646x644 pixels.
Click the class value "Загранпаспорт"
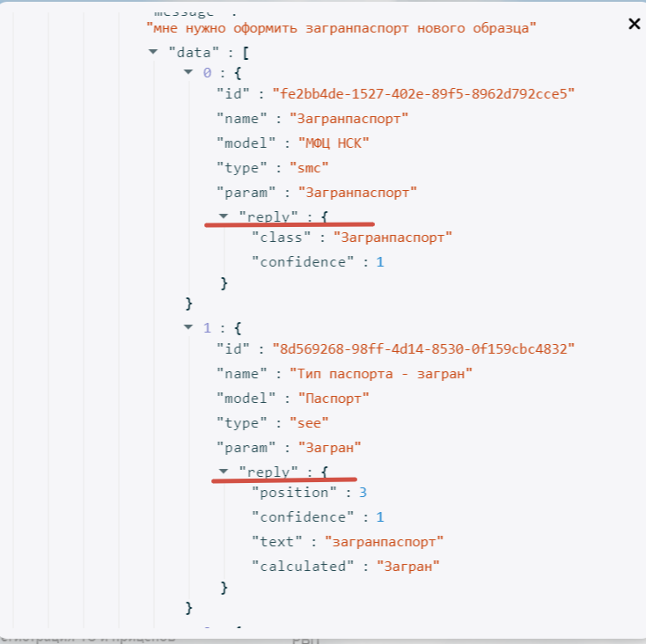[386, 237]
